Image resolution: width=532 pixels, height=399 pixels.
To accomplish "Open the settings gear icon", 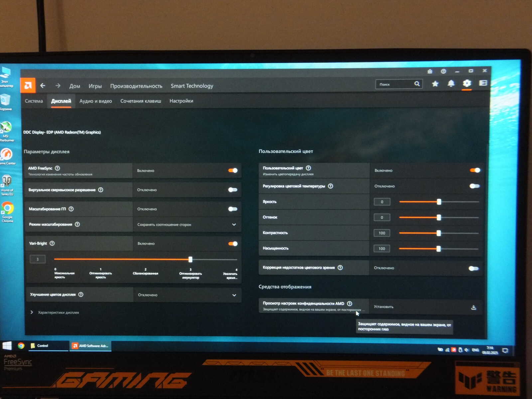I will 467,83.
